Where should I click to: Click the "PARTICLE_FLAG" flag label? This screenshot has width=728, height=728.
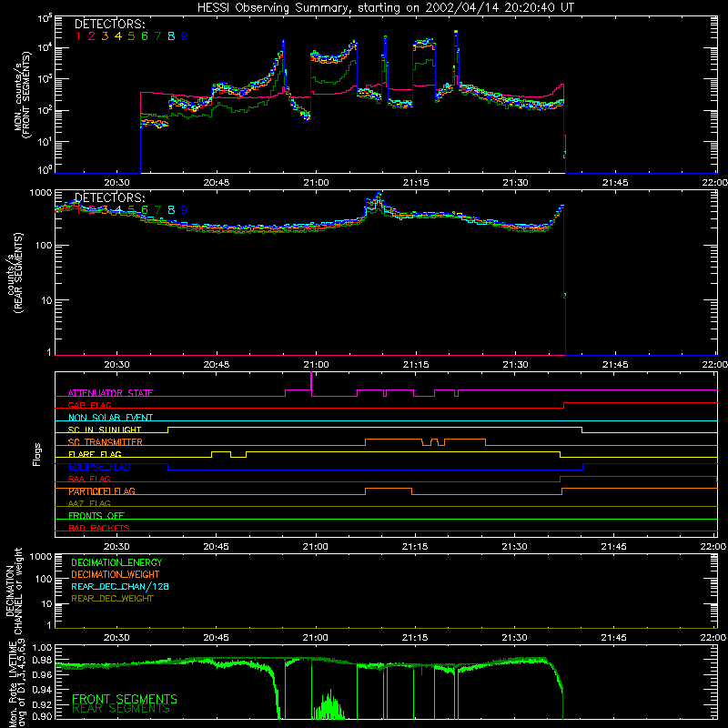(x=102, y=491)
